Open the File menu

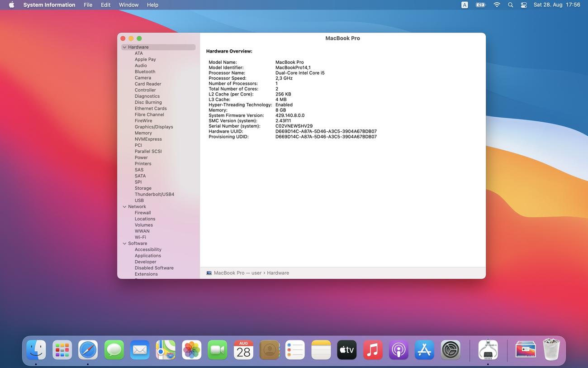point(88,5)
